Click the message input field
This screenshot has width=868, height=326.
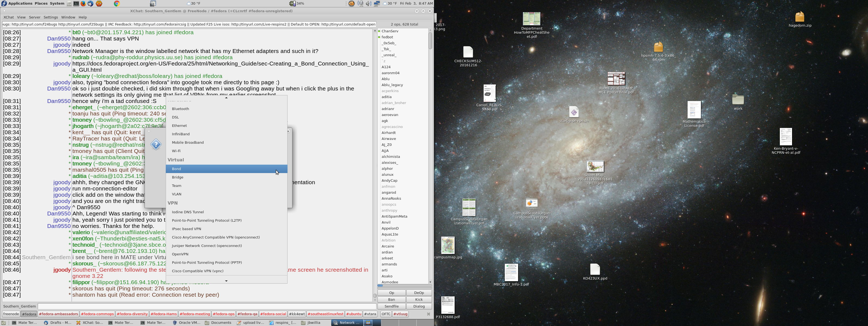207,306
